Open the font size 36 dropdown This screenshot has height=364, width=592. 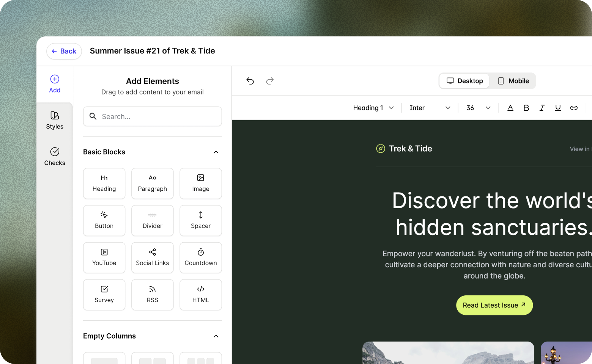pos(478,108)
